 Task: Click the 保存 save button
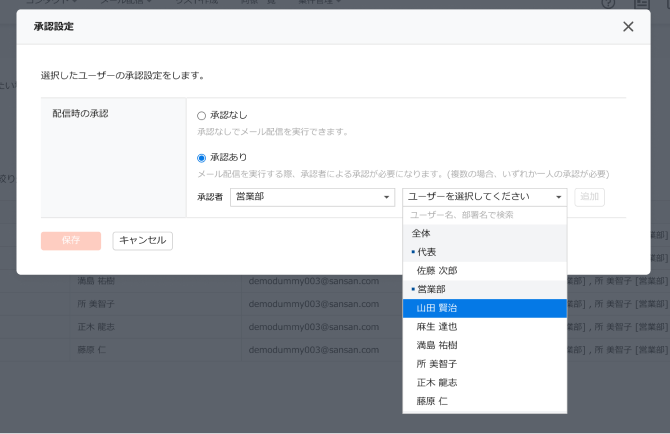[x=71, y=241]
